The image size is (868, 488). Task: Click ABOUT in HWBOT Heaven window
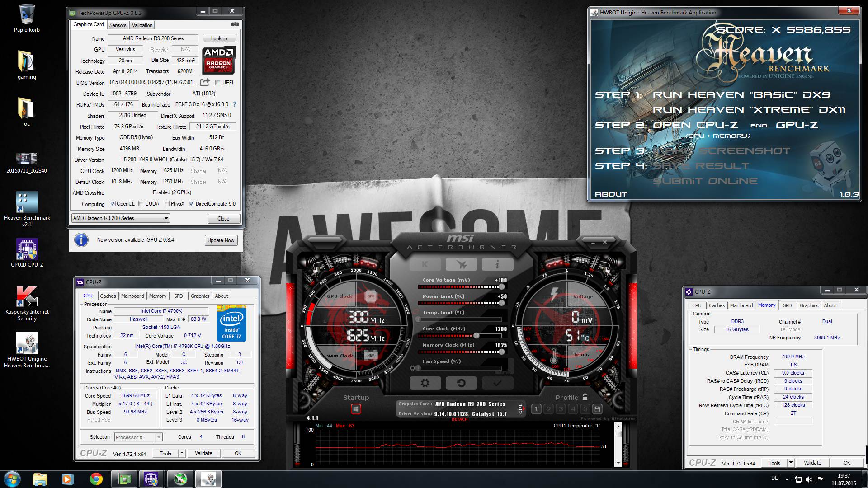click(x=611, y=194)
